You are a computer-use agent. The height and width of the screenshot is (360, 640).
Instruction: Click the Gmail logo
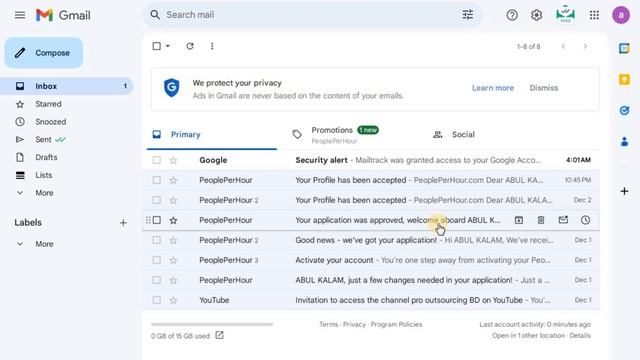[63, 15]
